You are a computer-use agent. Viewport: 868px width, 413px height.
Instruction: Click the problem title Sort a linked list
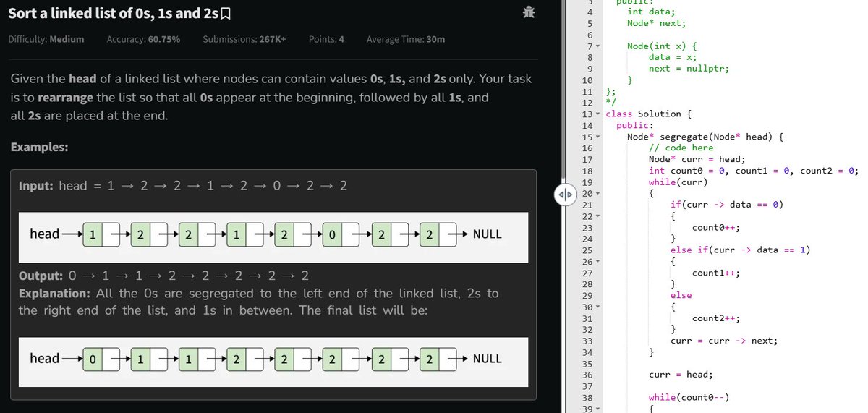(x=113, y=13)
